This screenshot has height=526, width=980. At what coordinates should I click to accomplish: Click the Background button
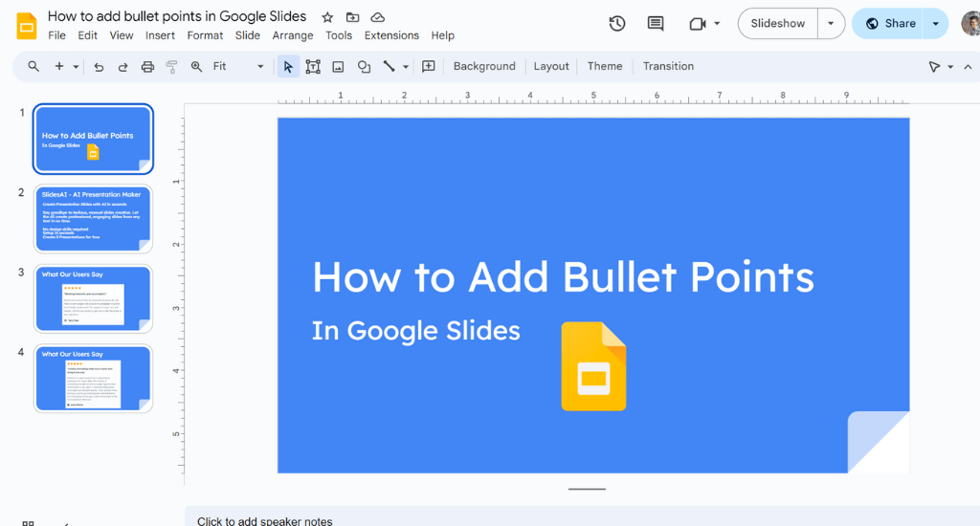484,66
